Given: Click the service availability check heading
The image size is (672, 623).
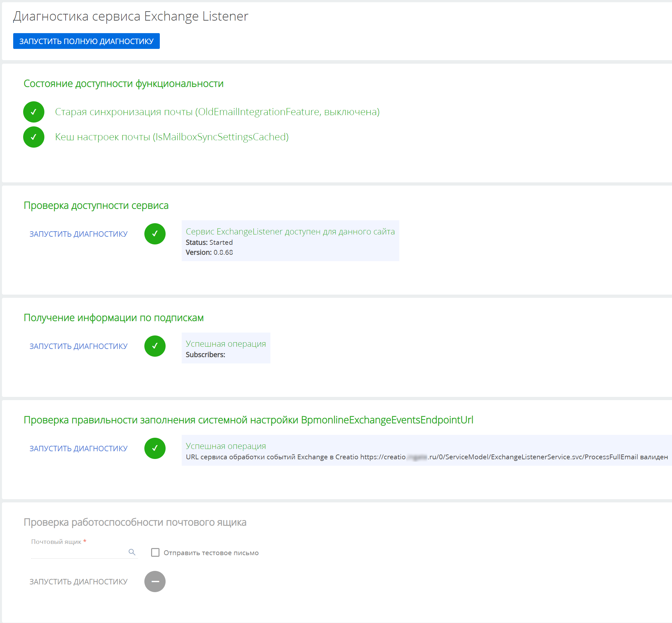Looking at the screenshot, I should click(96, 206).
